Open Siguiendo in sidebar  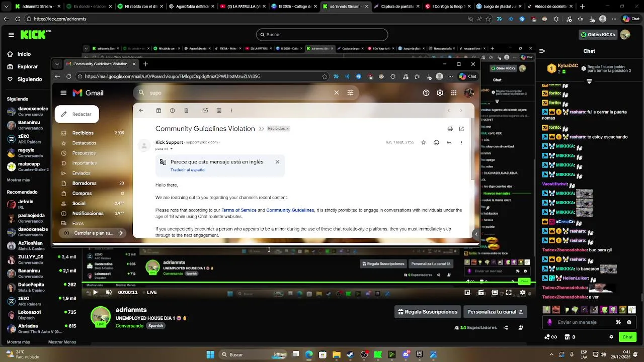[x=25, y=79]
